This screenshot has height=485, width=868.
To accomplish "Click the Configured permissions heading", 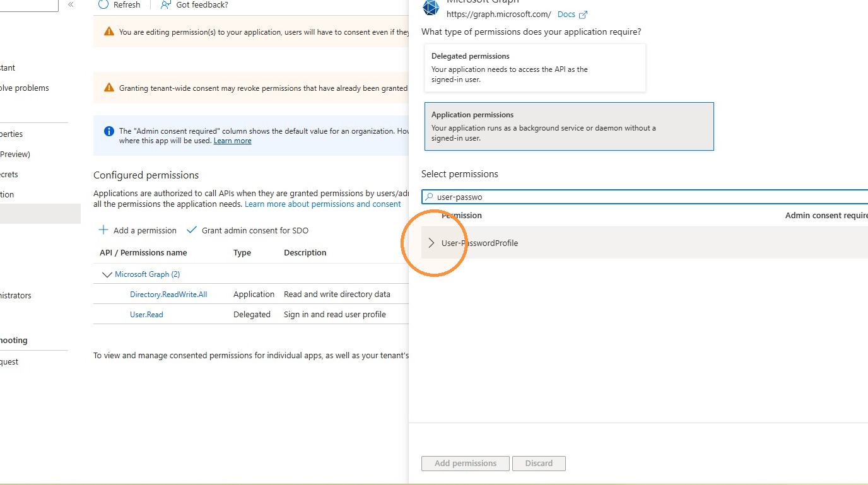I will point(146,175).
